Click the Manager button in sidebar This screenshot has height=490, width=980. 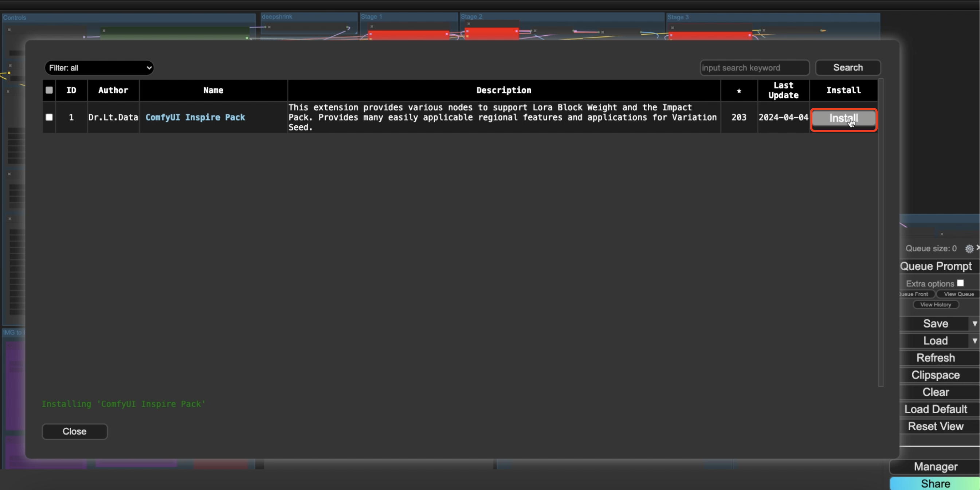click(x=936, y=466)
